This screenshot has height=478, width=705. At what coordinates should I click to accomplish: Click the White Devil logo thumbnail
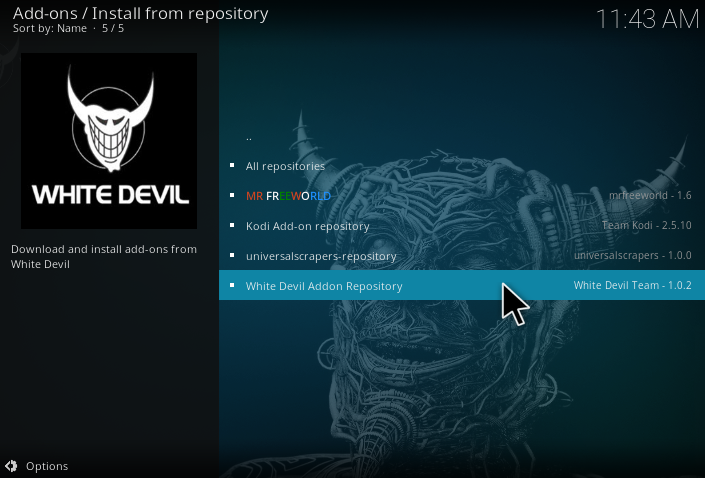(x=109, y=141)
